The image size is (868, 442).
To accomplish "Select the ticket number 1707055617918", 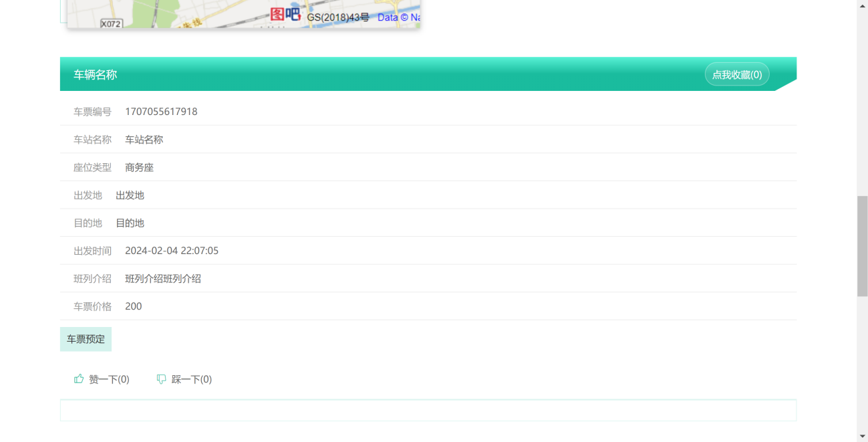I will [161, 112].
